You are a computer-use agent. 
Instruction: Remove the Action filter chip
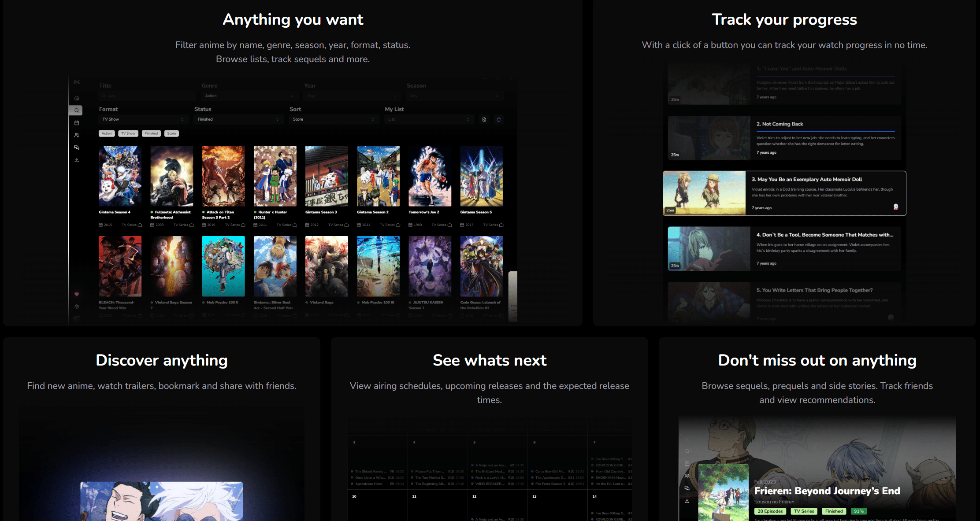[x=107, y=133]
